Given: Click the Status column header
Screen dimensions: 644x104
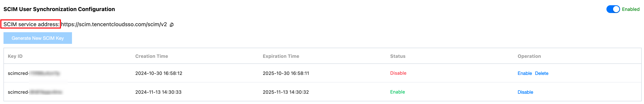Looking at the screenshot, I should (x=397, y=56).
